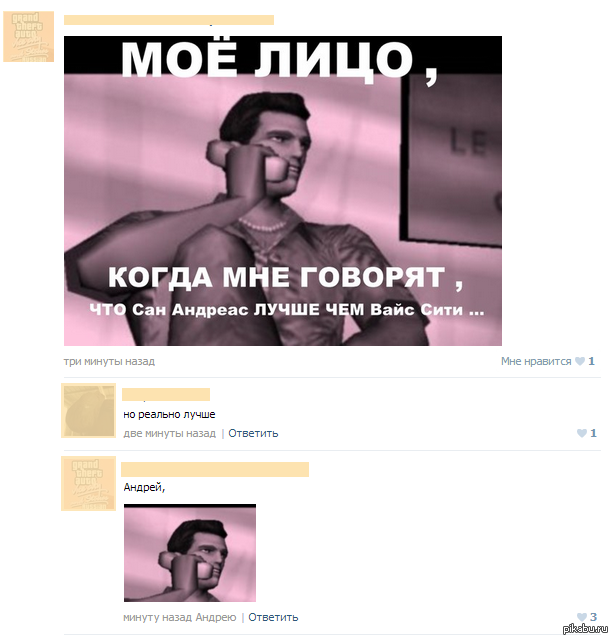This screenshot has height=640, width=613.
Task: Like the image reply via its heart icon
Action: click(x=582, y=617)
